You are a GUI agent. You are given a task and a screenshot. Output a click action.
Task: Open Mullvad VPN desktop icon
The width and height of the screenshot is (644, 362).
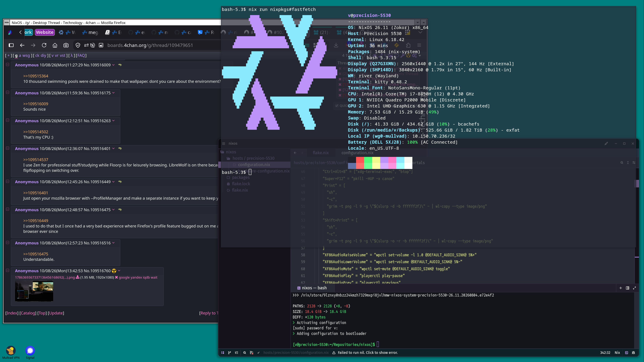11,352
